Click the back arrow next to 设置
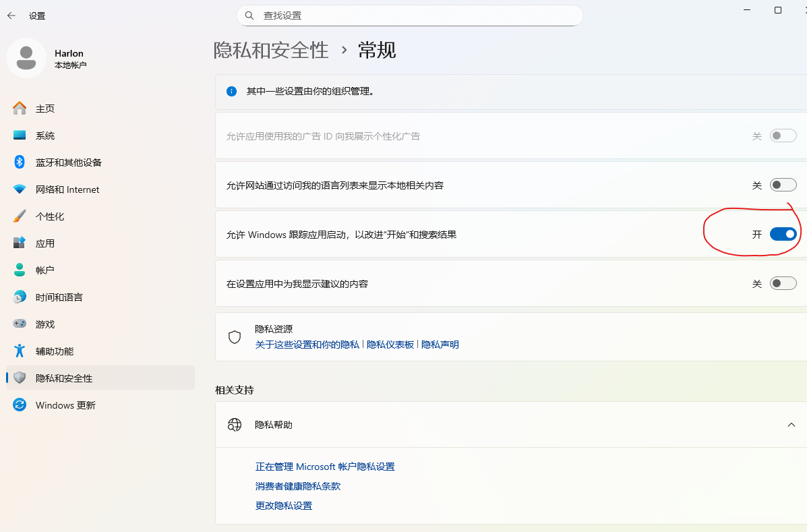 [11, 16]
